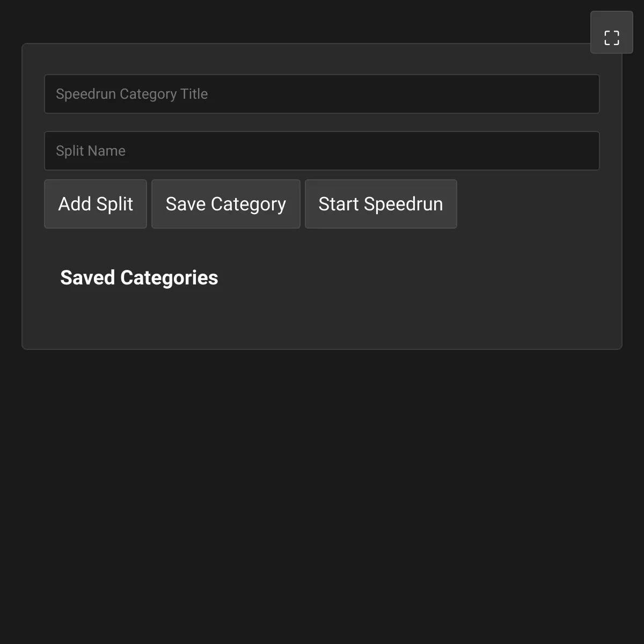
Task: Click the fullscreen expand icon
Action: point(612,32)
